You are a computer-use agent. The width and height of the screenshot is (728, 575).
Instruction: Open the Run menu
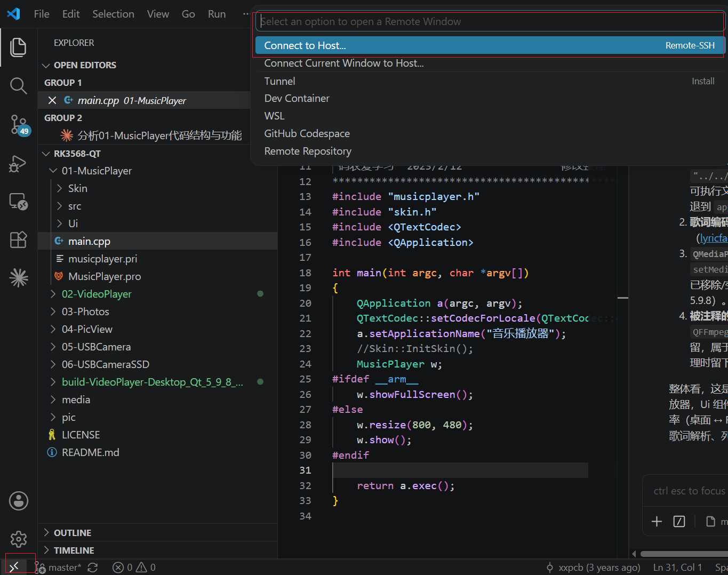[217, 14]
